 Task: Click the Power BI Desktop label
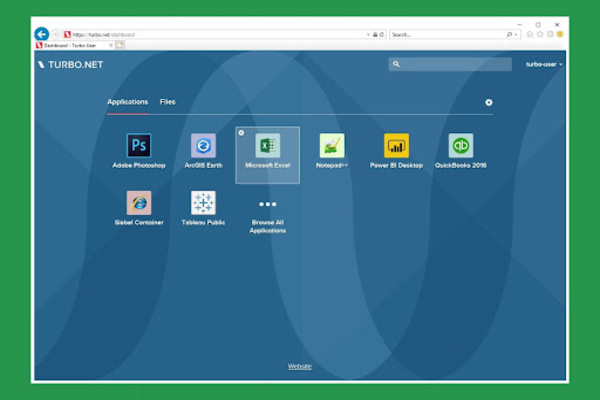pyautogui.click(x=396, y=165)
